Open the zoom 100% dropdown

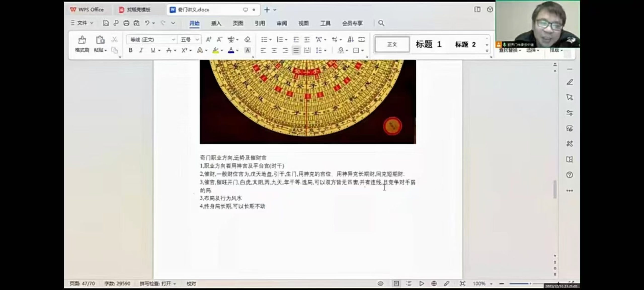coord(491,284)
